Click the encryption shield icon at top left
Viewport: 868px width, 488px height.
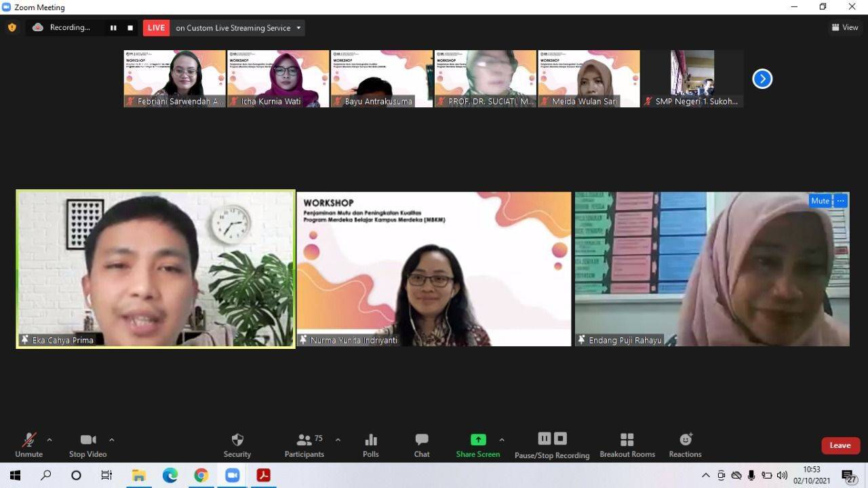coord(12,28)
